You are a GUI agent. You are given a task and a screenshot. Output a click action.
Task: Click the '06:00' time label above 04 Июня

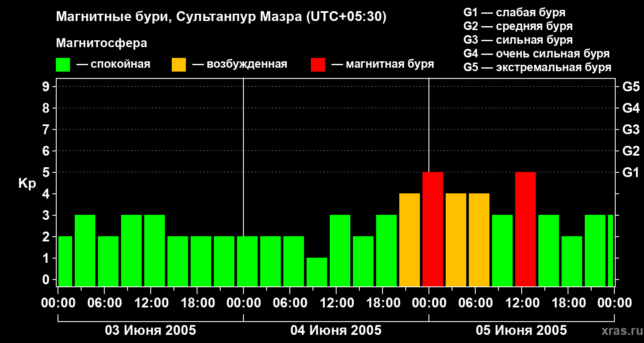pyautogui.click(x=290, y=303)
